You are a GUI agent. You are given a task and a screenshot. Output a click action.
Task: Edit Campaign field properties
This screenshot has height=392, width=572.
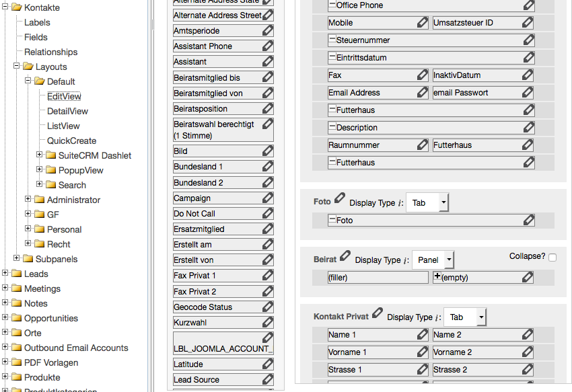267,198
